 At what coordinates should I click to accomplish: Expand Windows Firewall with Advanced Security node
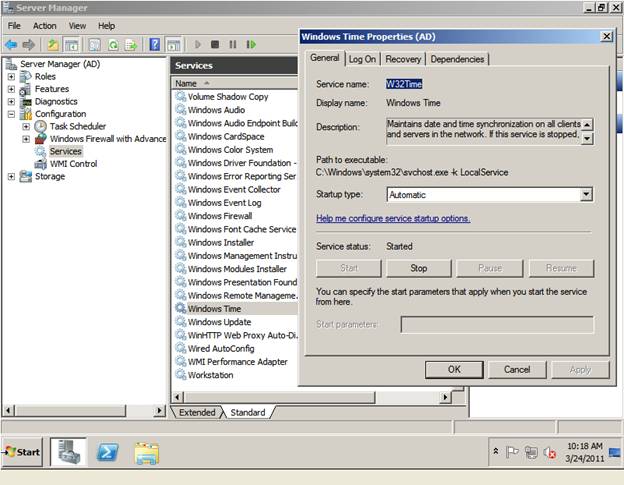[x=26, y=139]
